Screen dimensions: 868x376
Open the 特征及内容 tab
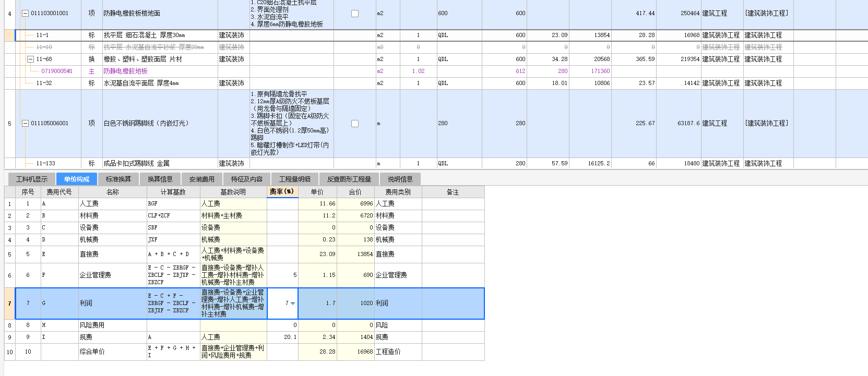tap(247, 179)
